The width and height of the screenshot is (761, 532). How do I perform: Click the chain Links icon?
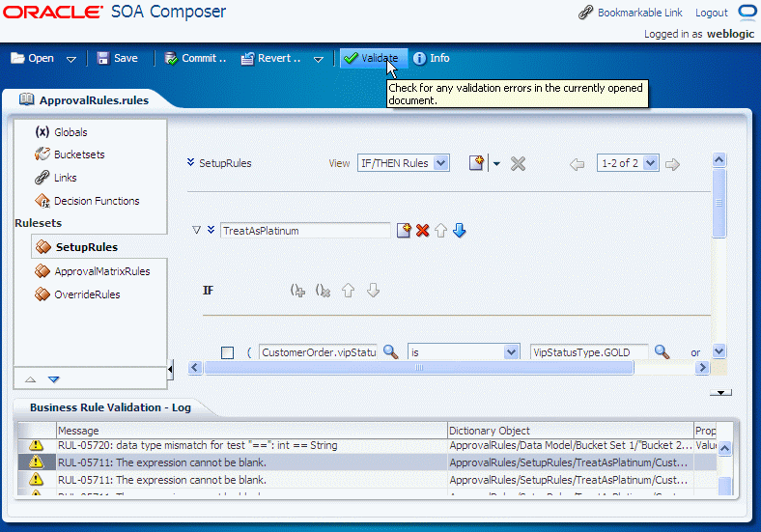(42, 177)
